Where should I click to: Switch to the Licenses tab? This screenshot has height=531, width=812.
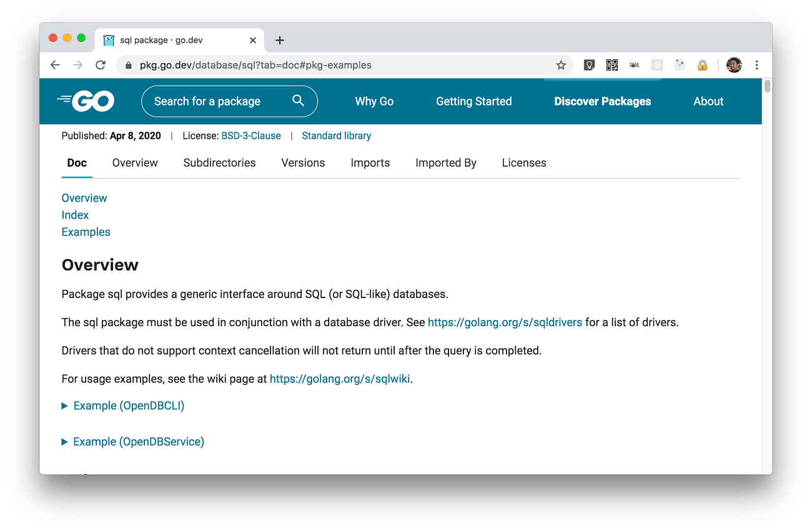(x=524, y=163)
